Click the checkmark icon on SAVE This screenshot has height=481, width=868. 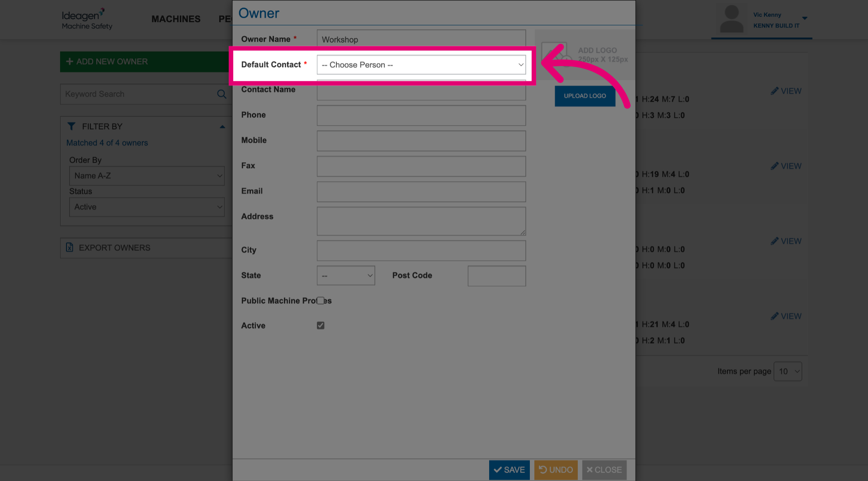[498, 470]
